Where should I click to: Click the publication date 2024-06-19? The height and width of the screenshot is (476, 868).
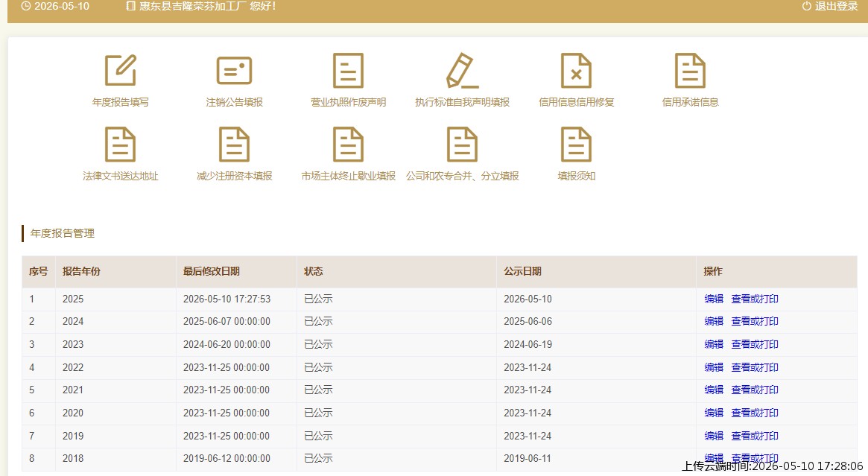point(528,344)
